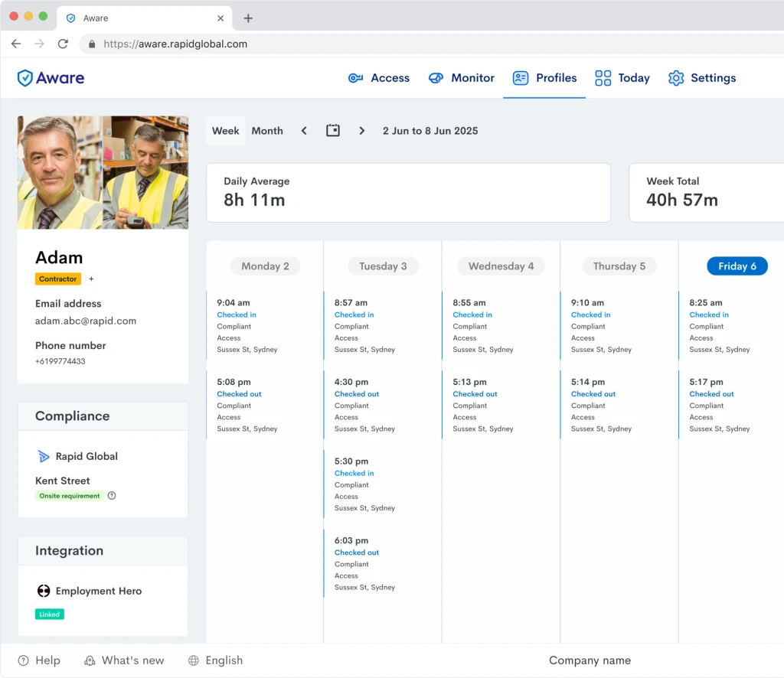Close the Aware browser tab
This screenshot has height=678, width=784.
tap(220, 18)
